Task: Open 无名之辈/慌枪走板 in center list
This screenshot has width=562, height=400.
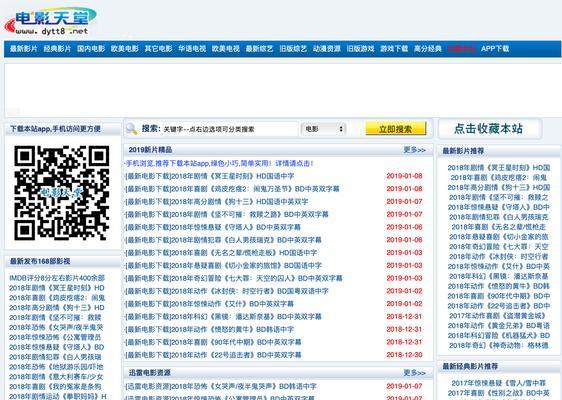Action: point(221,253)
